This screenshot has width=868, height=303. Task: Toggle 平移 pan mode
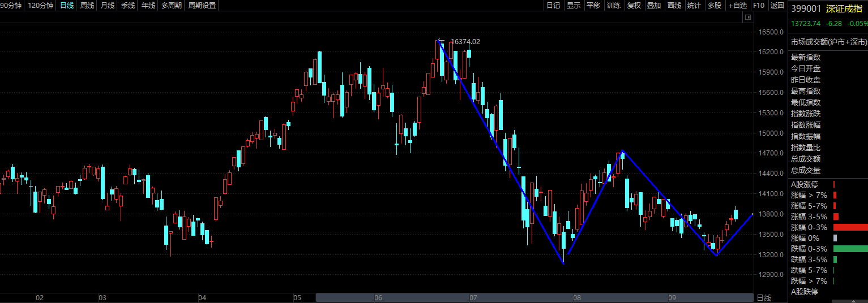pyautogui.click(x=593, y=6)
